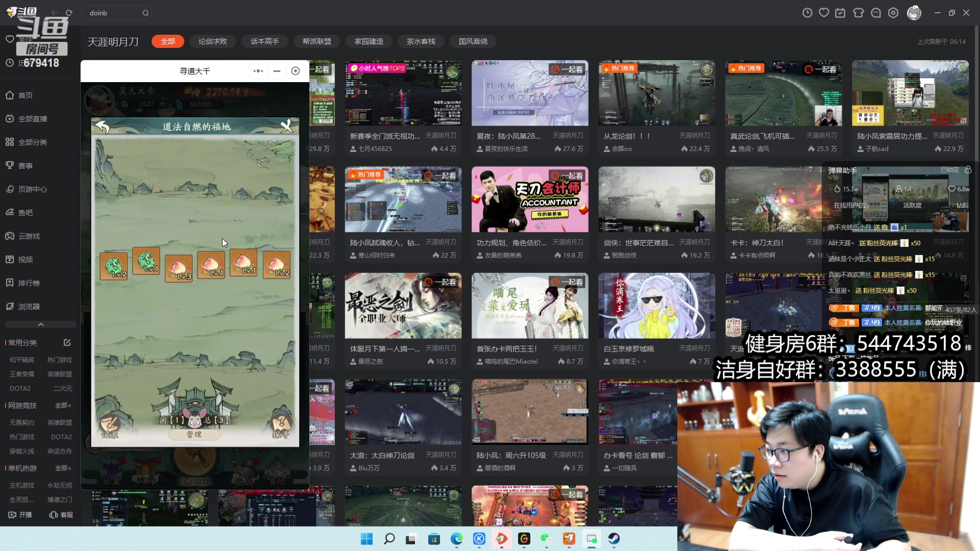Open the skin (shirt) icon
This screenshot has height=551, width=980.
point(859,13)
